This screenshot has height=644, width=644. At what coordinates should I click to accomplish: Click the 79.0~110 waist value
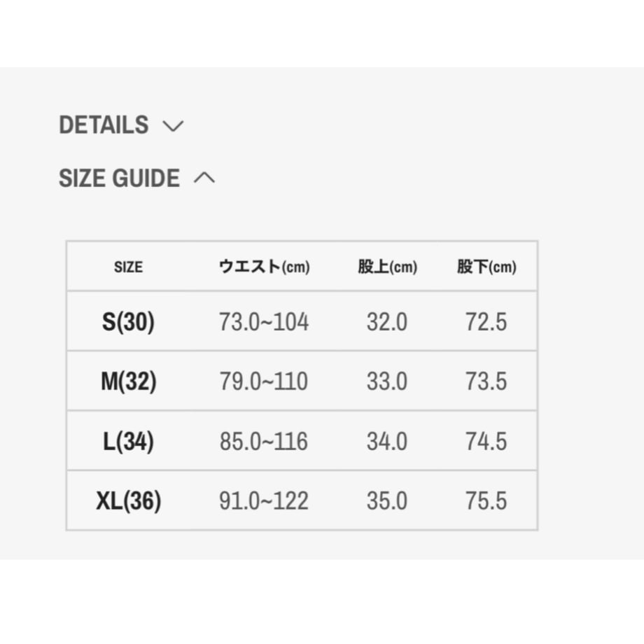click(264, 381)
